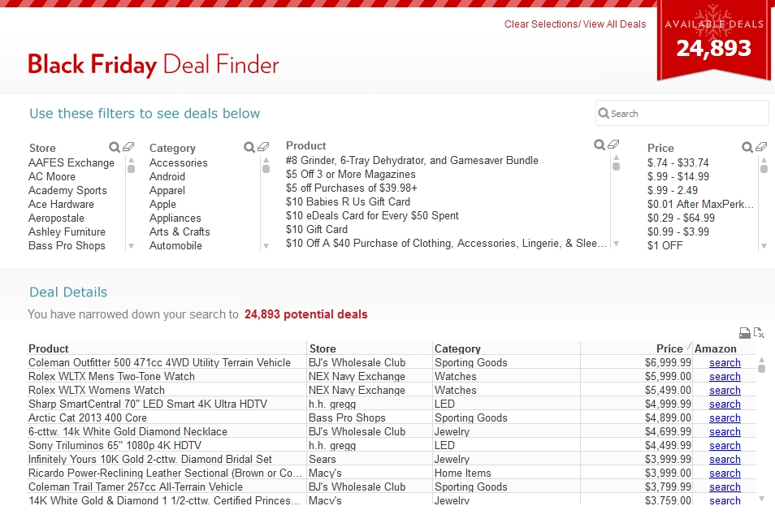Clear Category selections with eraser icon
Screen dimensions: 775x532
coord(263,147)
